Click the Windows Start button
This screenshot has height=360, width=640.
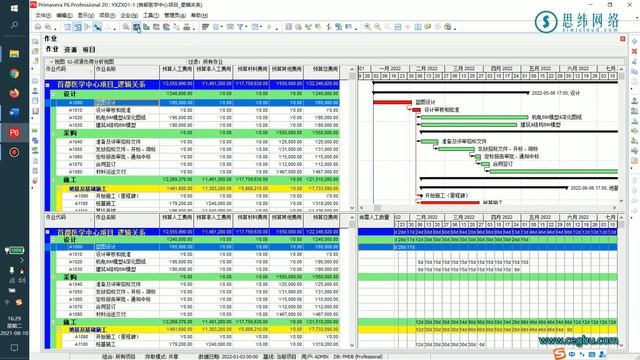click(14, 8)
